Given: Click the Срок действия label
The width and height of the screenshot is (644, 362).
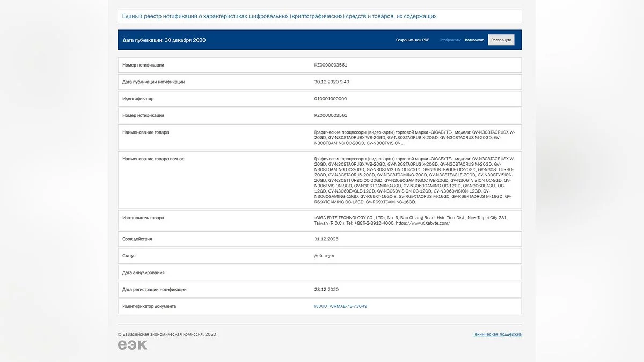Looking at the screenshot, I should [137, 239].
